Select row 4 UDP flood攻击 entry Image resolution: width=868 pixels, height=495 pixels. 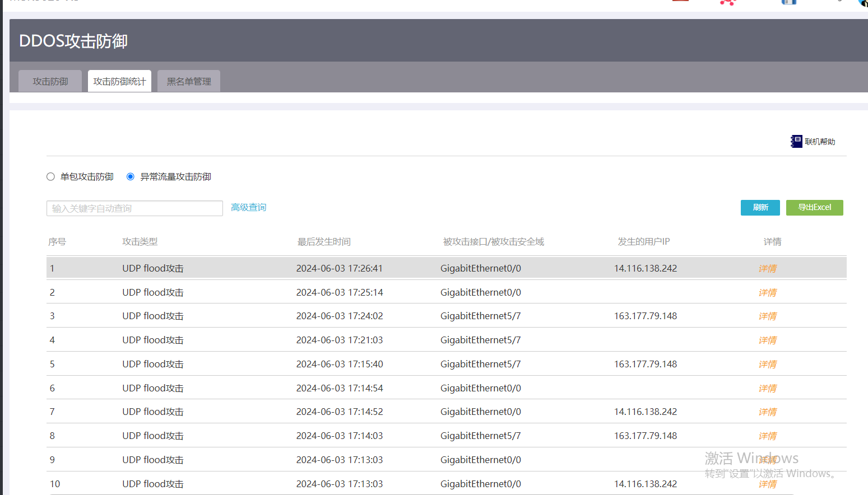(x=152, y=340)
